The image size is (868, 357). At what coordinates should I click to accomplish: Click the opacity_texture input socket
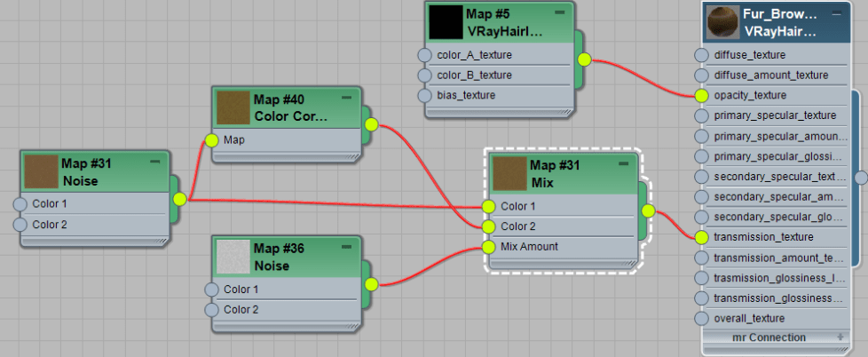[x=701, y=96]
